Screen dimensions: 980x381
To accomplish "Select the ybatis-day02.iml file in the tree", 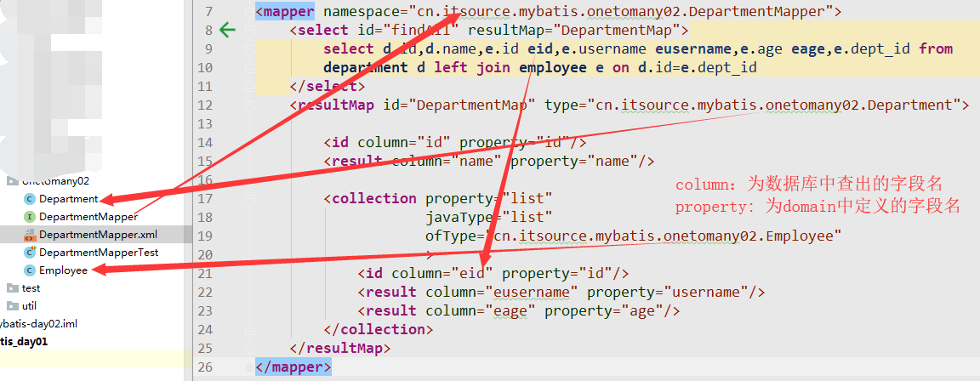I will point(39,323).
